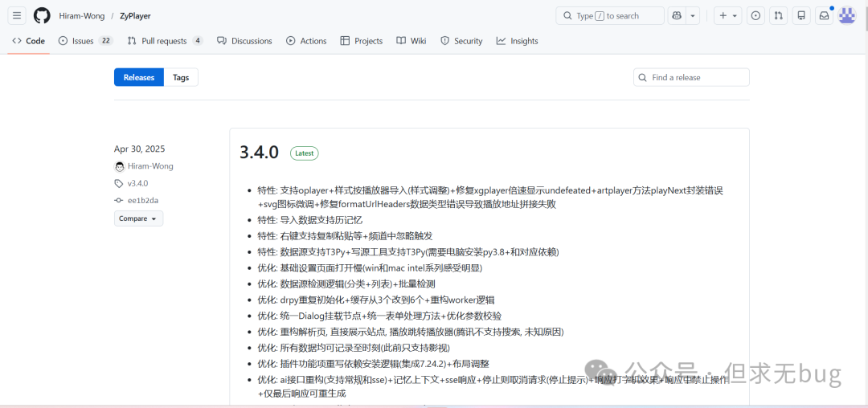
Task: Open GitHub Copilot chat icon
Action: pos(677,15)
